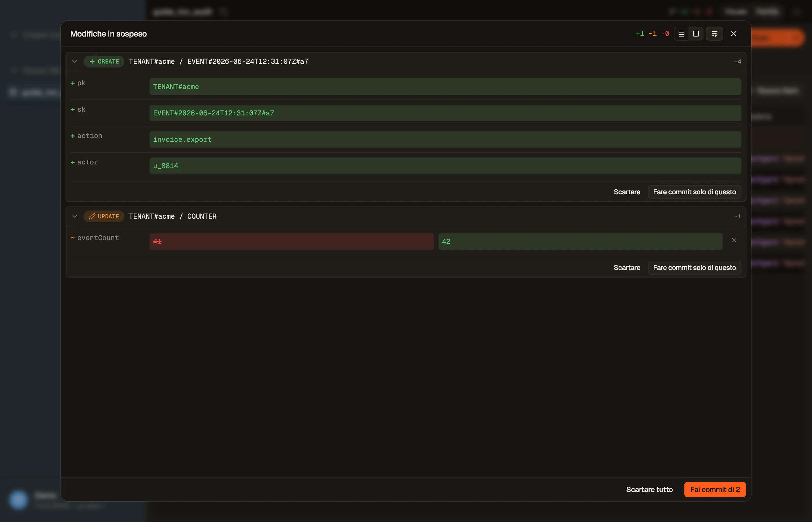Select the sk EVENT value field
The height and width of the screenshot is (522, 812).
[445, 113]
